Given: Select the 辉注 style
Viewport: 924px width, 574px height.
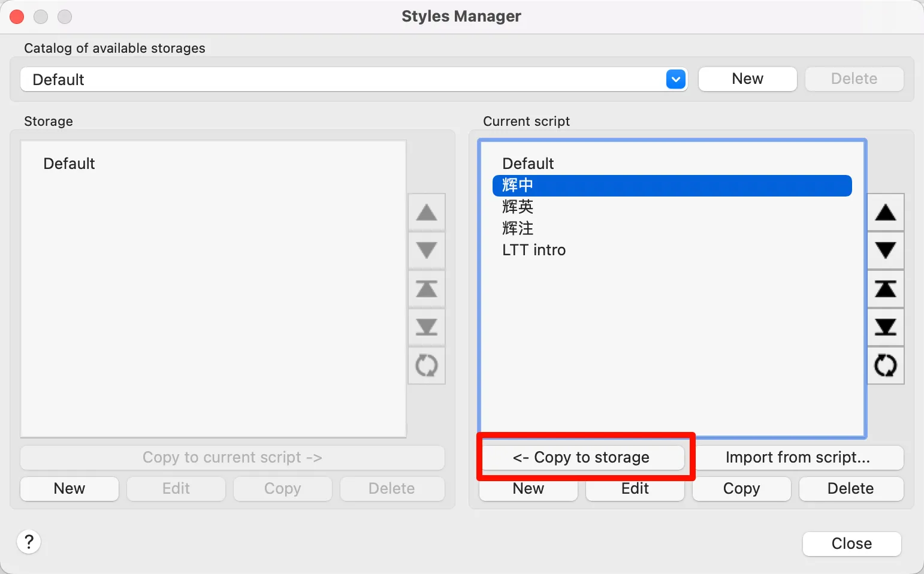Looking at the screenshot, I should (518, 228).
